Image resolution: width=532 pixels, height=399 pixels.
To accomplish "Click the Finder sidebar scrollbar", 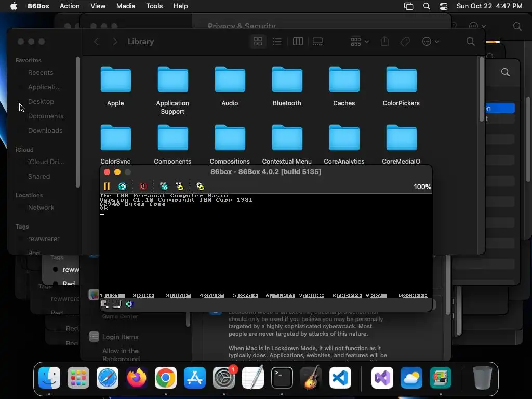I will tap(78, 122).
